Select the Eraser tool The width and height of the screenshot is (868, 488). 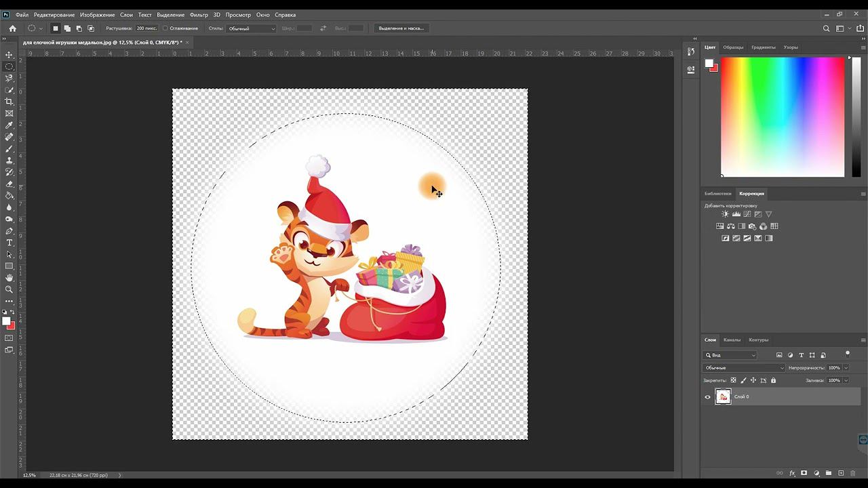pyautogui.click(x=9, y=184)
